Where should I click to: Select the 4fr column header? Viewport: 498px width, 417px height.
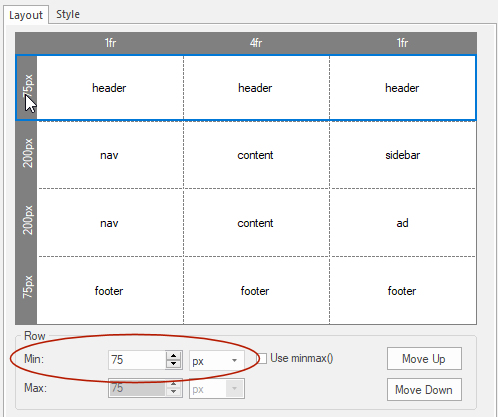256,43
